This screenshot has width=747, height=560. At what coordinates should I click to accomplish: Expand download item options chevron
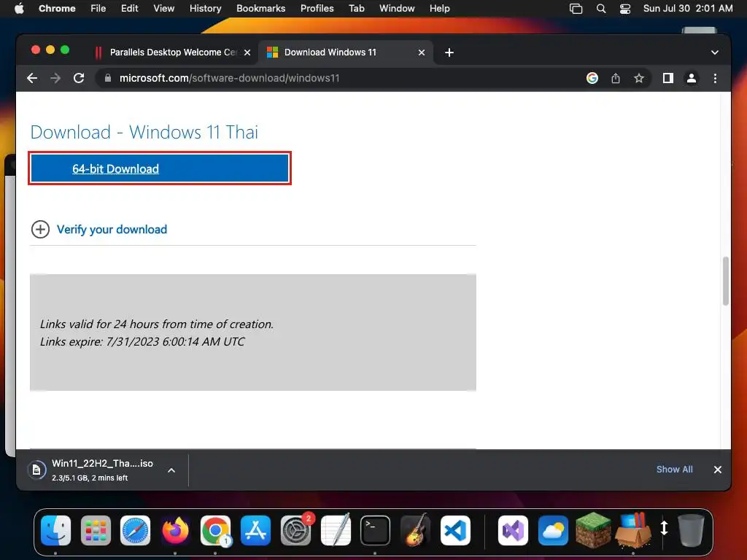pos(171,470)
